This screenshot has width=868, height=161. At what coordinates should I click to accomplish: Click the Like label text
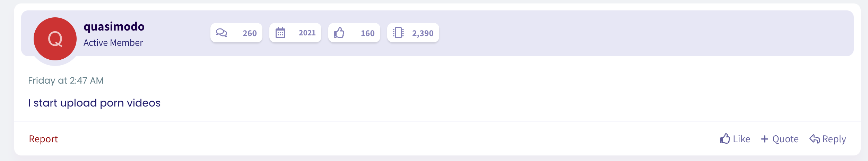741,139
